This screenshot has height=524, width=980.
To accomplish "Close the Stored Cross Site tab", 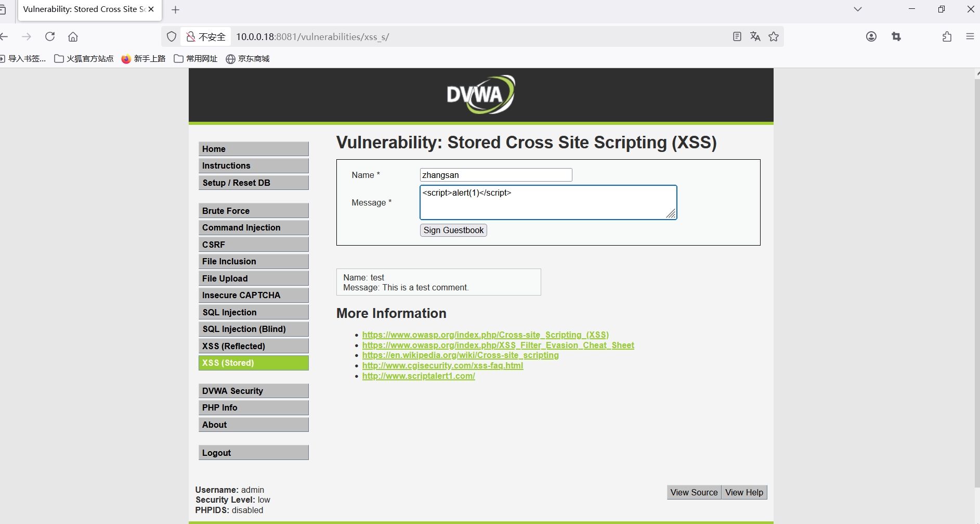I will [x=151, y=9].
